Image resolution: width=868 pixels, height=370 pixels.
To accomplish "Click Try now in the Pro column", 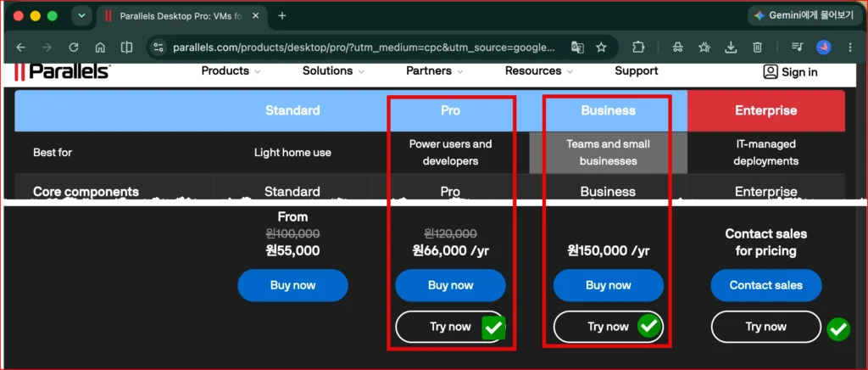I will point(451,327).
